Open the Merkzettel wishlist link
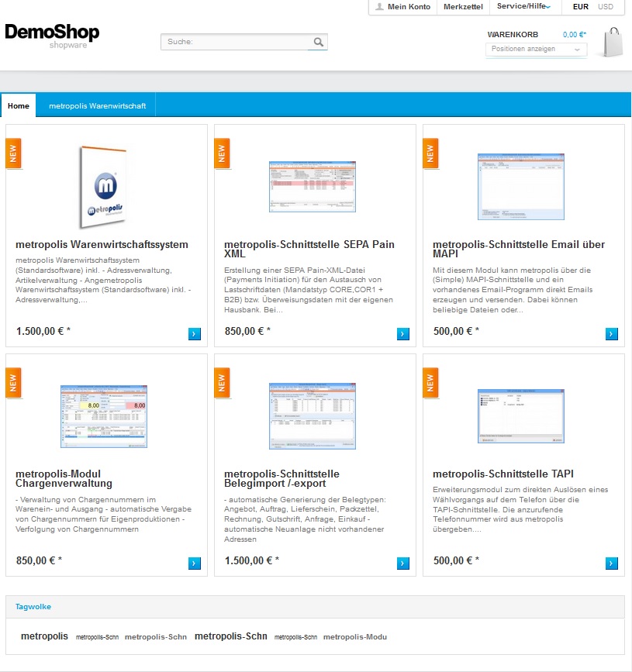The height and width of the screenshot is (672, 632). (463, 7)
